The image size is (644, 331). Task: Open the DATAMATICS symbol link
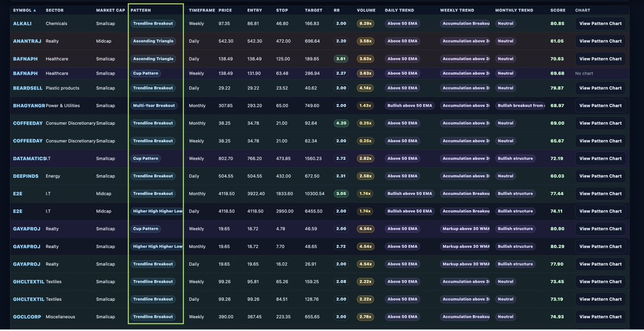[x=29, y=159]
